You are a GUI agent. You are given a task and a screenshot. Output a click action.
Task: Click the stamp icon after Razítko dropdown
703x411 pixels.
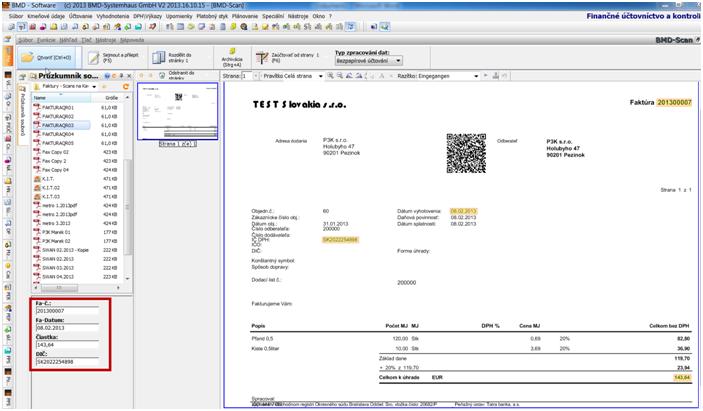pyautogui.click(x=495, y=76)
